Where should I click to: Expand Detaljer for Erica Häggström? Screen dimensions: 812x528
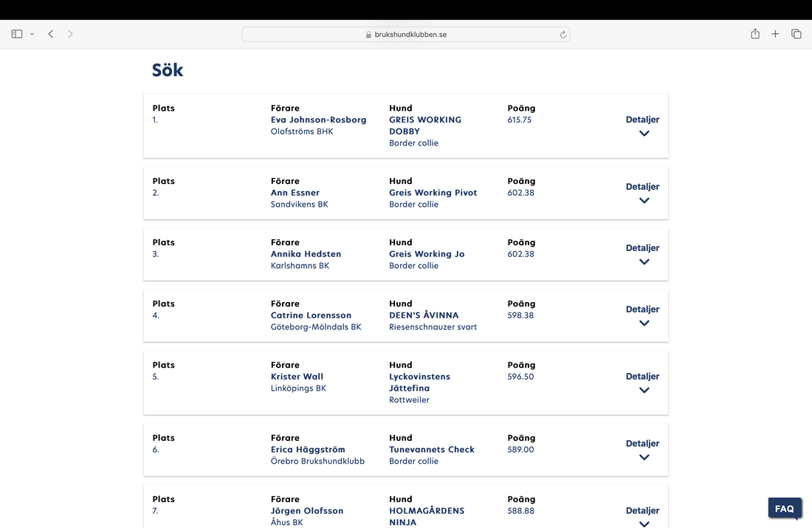[x=642, y=450]
